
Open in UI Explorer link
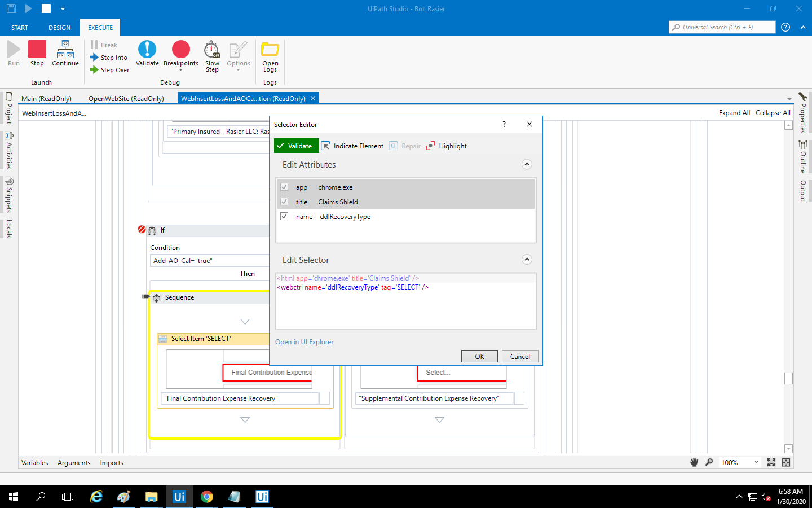[x=304, y=342]
